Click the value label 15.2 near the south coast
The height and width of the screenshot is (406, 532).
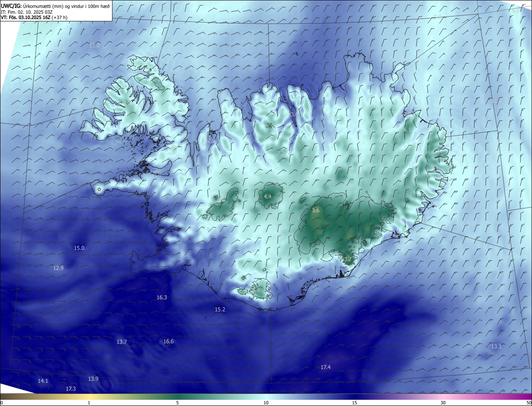pyautogui.click(x=220, y=309)
